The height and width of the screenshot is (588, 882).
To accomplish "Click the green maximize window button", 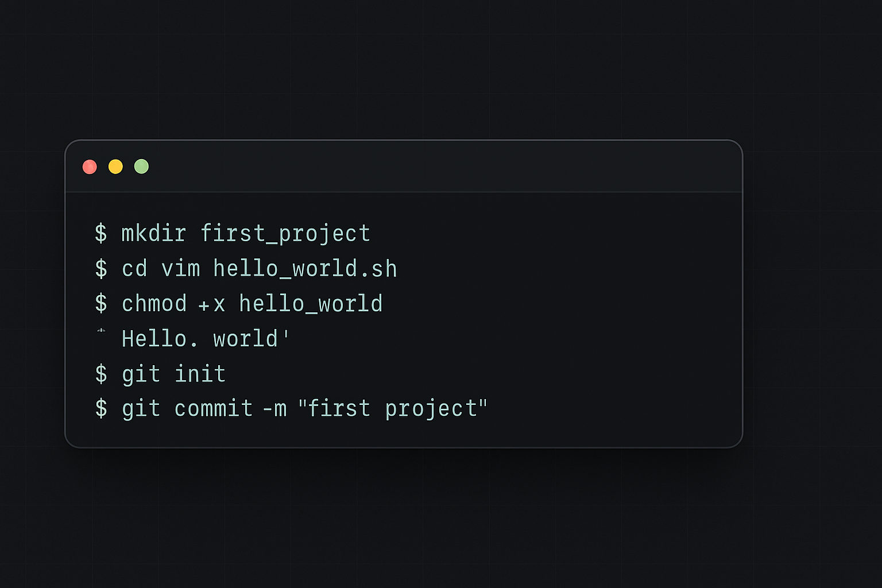I will (x=141, y=167).
